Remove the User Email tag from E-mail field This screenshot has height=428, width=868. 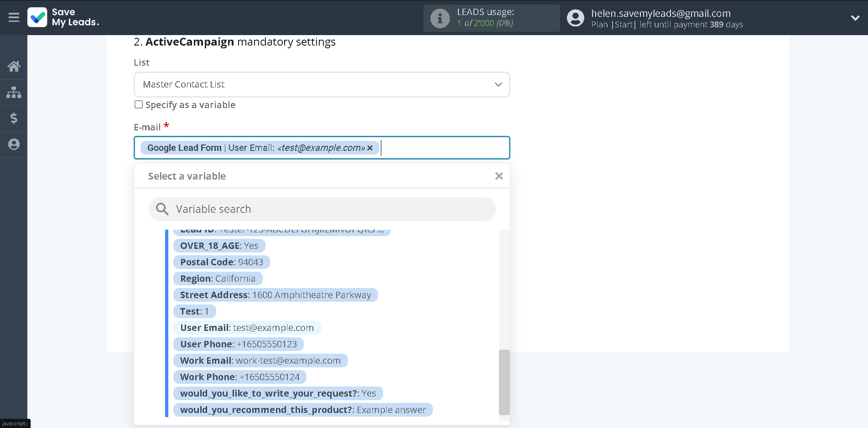(x=370, y=148)
